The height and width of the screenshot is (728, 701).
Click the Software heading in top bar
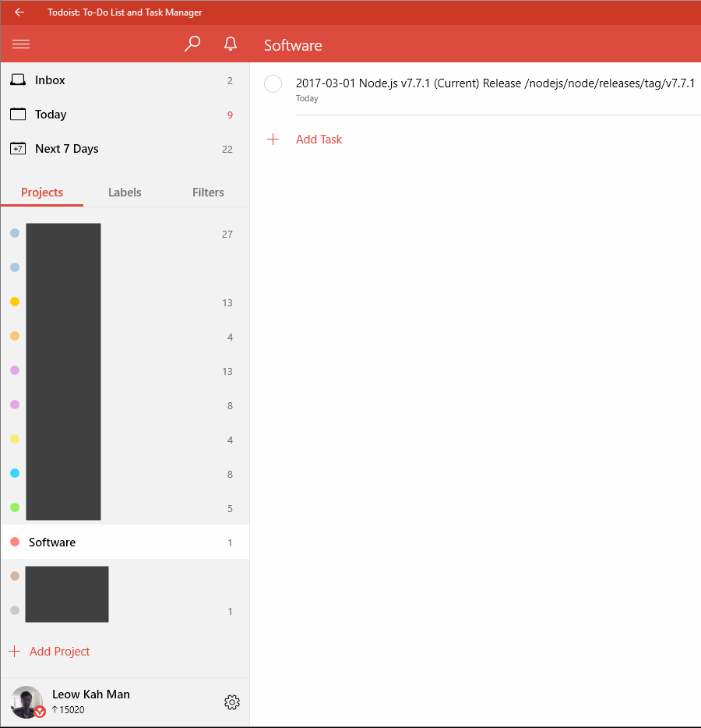(x=293, y=45)
